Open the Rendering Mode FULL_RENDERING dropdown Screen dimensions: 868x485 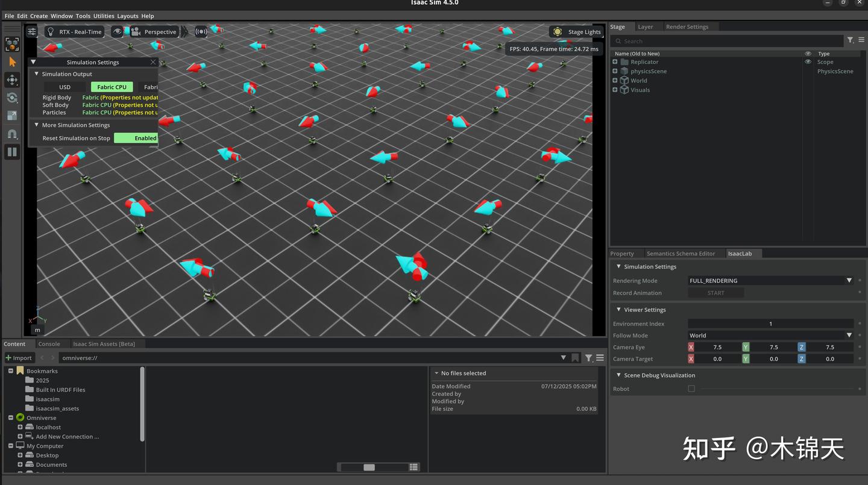(x=771, y=281)
